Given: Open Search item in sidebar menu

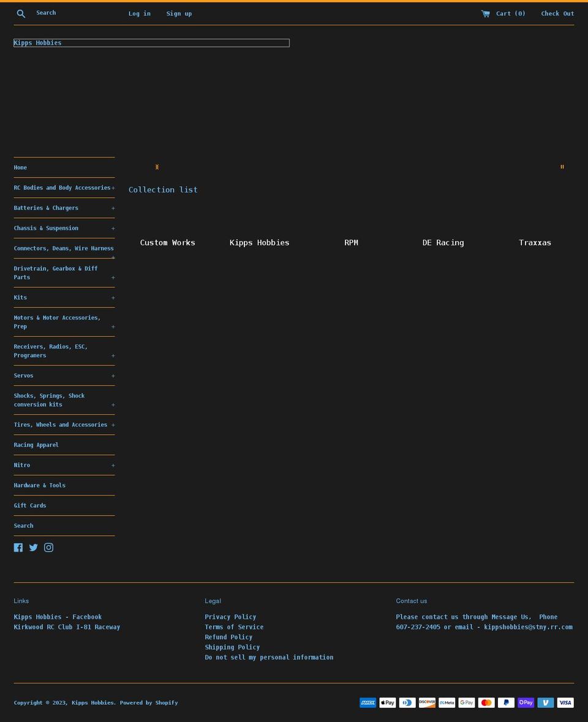Looking at the screenshot, I should point(23,526).
